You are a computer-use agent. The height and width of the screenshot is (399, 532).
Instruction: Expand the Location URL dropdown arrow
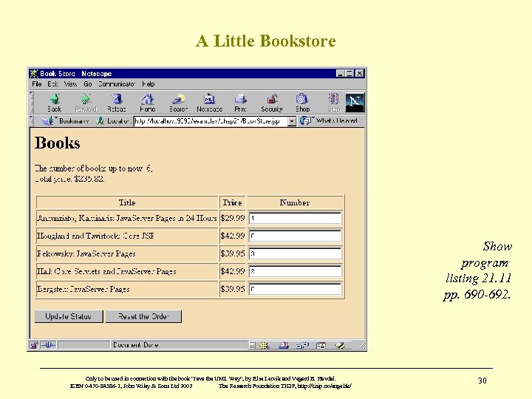coord(292,121)
